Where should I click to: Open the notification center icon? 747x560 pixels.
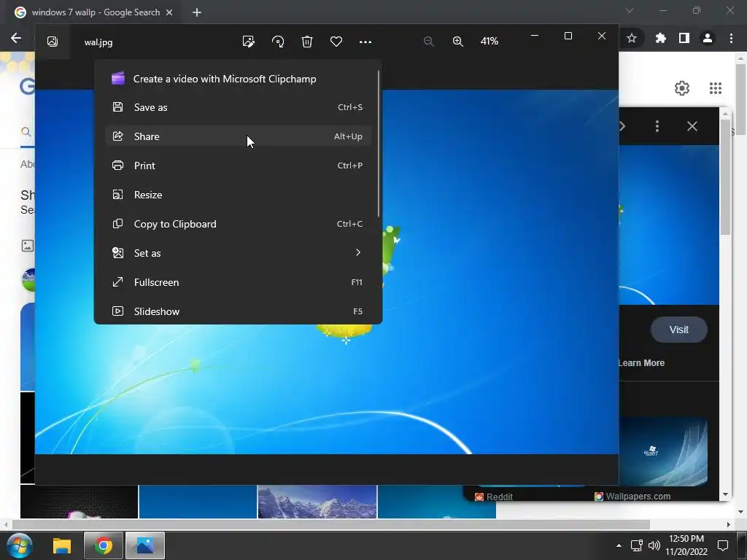tap(723, 545)
